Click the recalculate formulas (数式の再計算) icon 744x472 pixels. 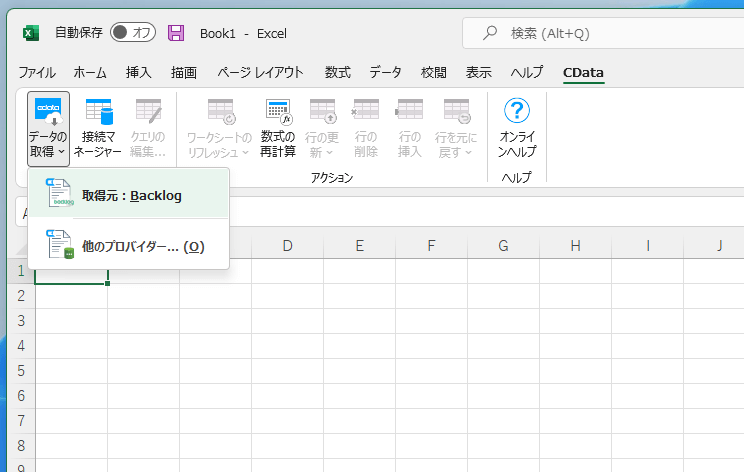click(278, 128)
